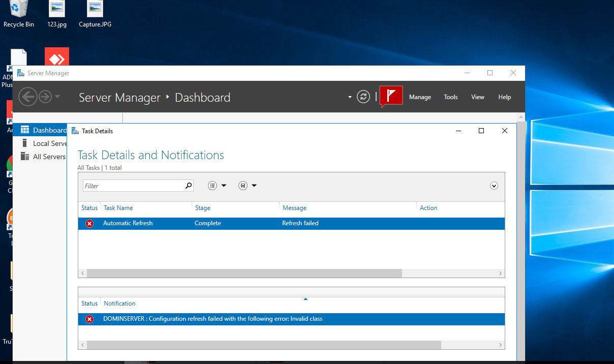The image size is (614, 364).
Task: Open the dropdown beside the save icon
Action: [253, 185]
